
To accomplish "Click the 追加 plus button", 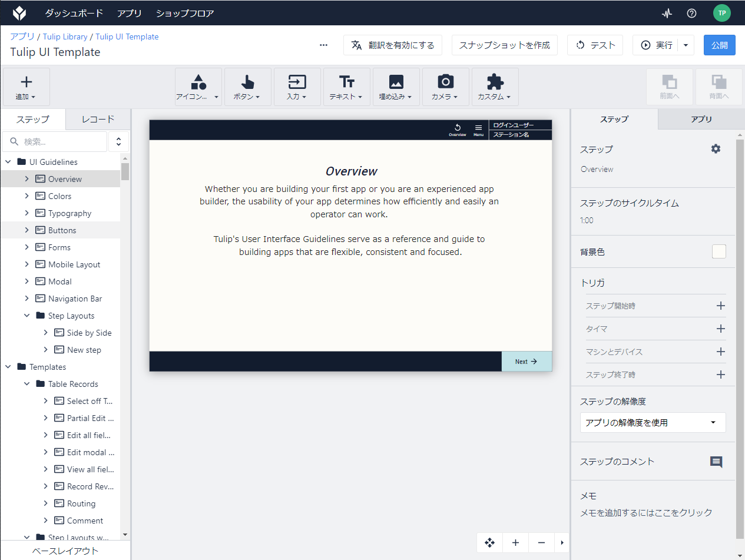I will coord(27,87).
